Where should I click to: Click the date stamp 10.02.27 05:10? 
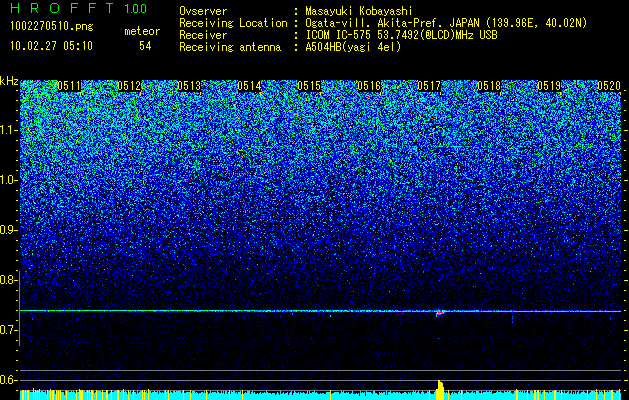pos(51,46)
